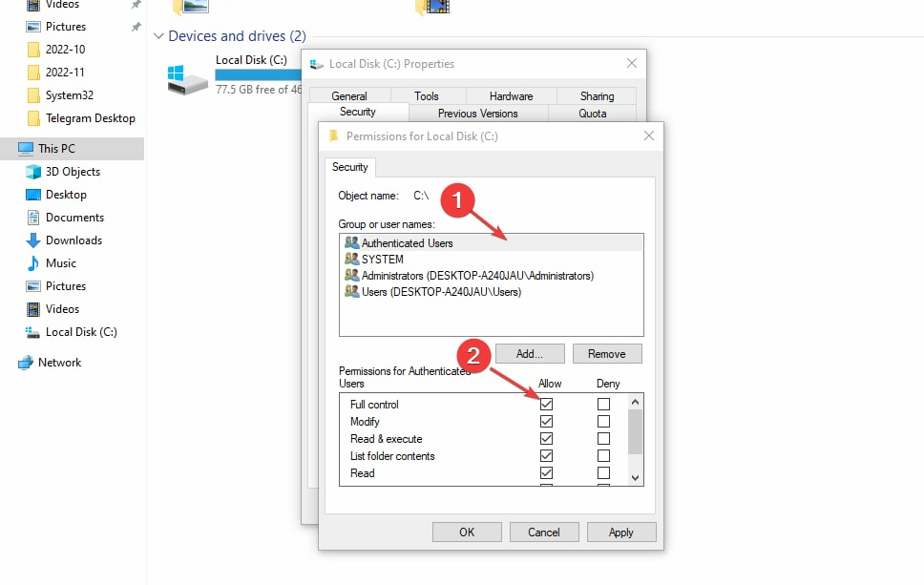Image resolution: width=924 pixels, height=585 pixels.
Task: Select the Desktop icon under This PC
Action: [33, 195]
